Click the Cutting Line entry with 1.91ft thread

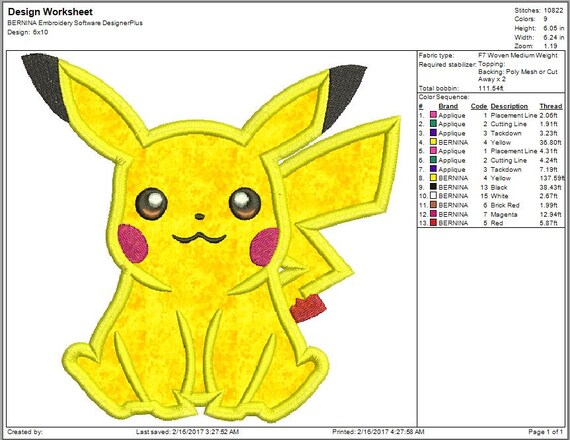tap(509, 124)
